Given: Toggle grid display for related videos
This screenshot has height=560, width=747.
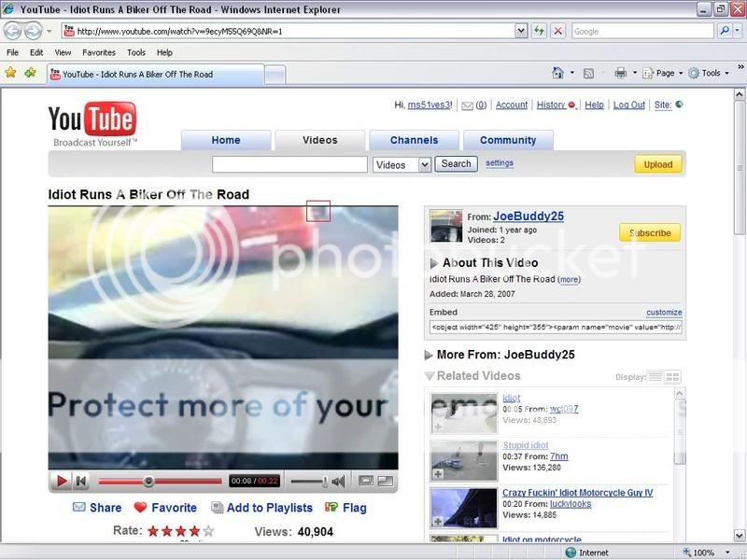Looking at the screenshot, I should click(x=672, y=377).
